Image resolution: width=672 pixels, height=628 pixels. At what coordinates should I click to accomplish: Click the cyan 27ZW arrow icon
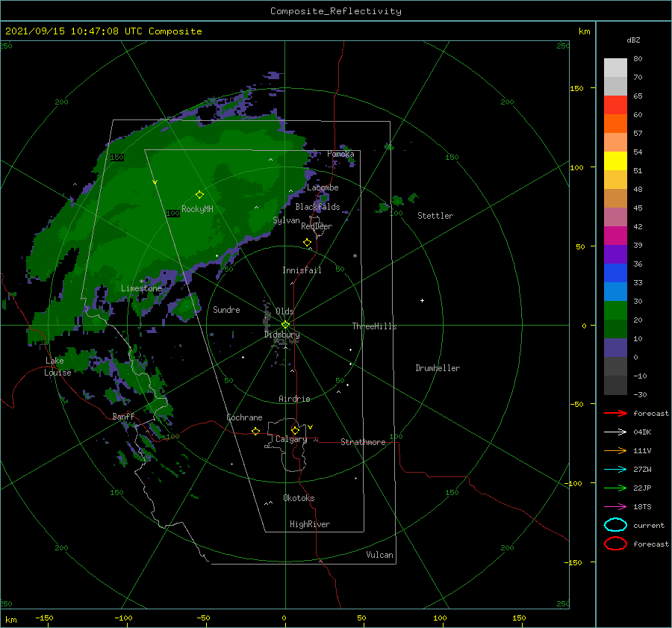coord(615,470)
